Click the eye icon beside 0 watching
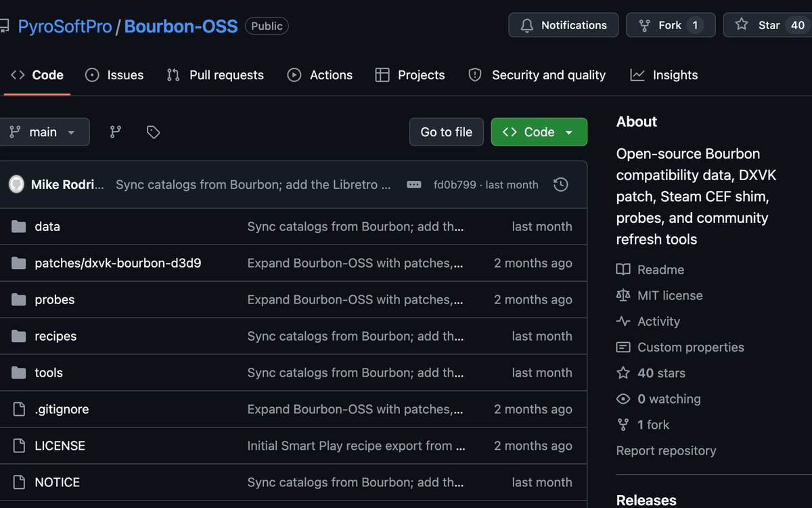Screen dimensions: 812x508 [x=623, y=399]
